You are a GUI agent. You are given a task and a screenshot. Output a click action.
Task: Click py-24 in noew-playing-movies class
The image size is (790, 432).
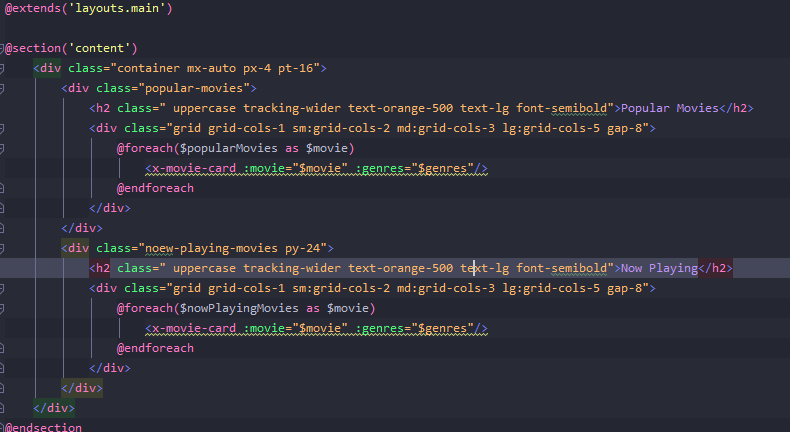point(302,248)
